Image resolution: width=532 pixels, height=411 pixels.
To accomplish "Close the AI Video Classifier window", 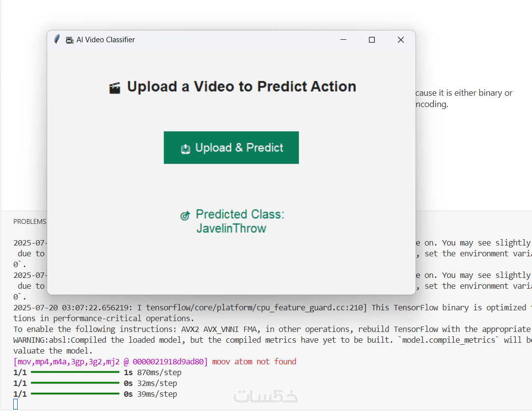I will (x=401, y=40).
